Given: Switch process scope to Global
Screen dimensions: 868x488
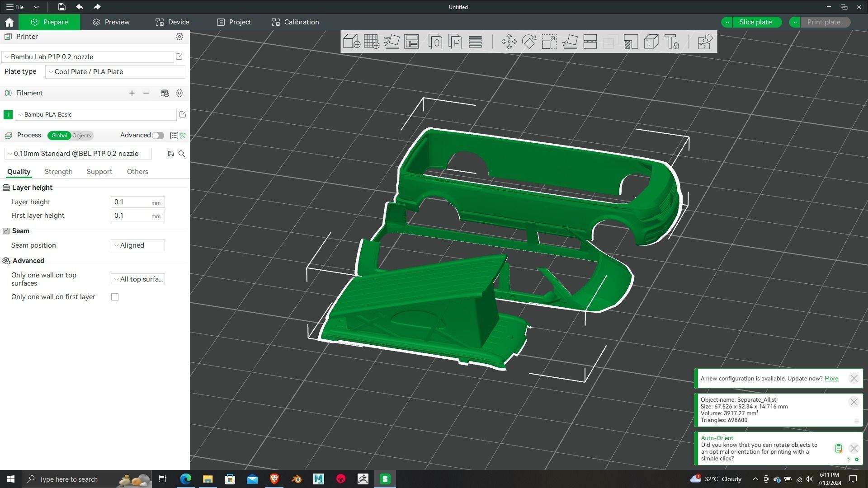Looking at the screenshot, I should tap(59, 136).
